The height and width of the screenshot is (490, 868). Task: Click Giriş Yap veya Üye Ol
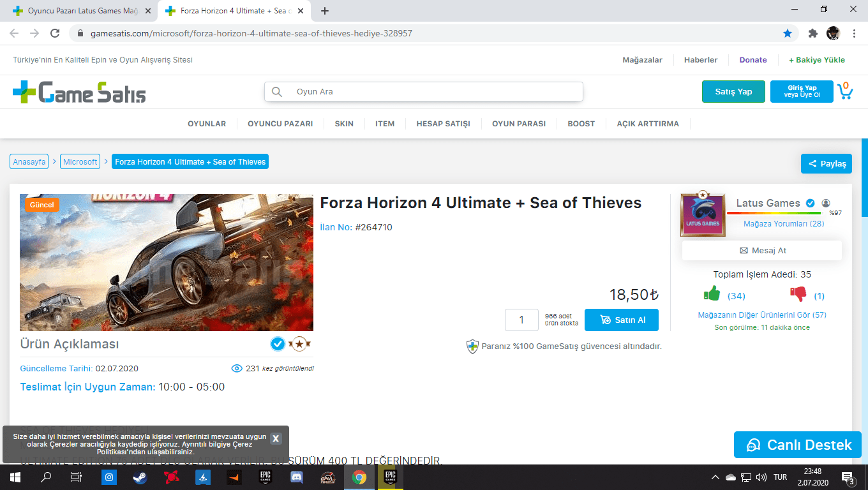(x=802, y=92)
